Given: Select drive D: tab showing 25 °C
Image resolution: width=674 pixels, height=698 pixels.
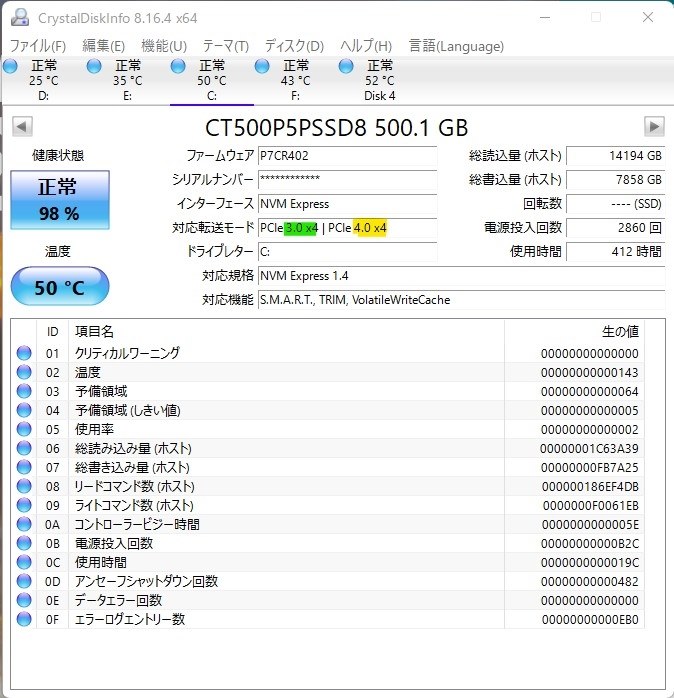Looking at the screenshot, I should [44, 81].
